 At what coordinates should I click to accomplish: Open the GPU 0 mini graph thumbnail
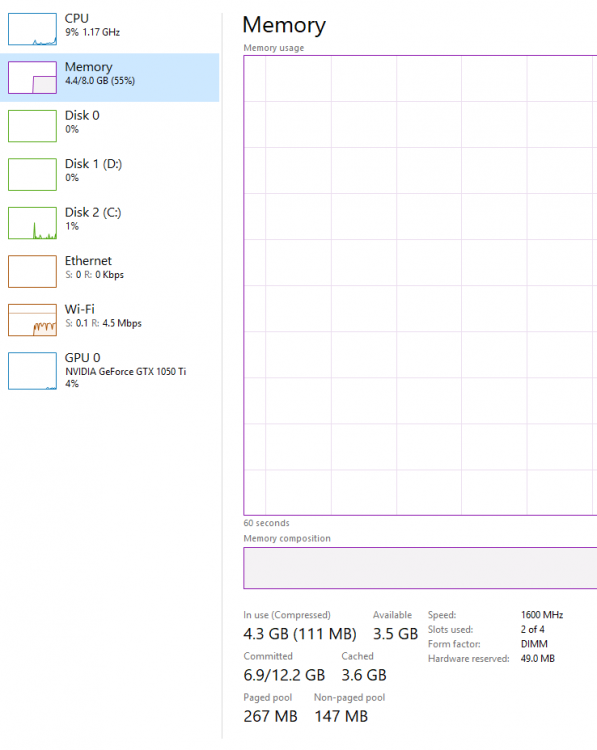click(x=32, y=371)
